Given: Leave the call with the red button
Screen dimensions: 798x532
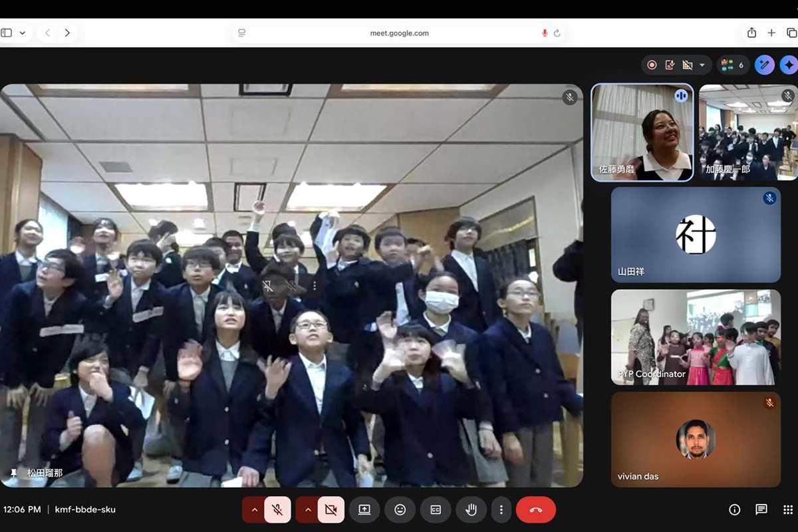Looking at the screenshot, I should point(536,509).
